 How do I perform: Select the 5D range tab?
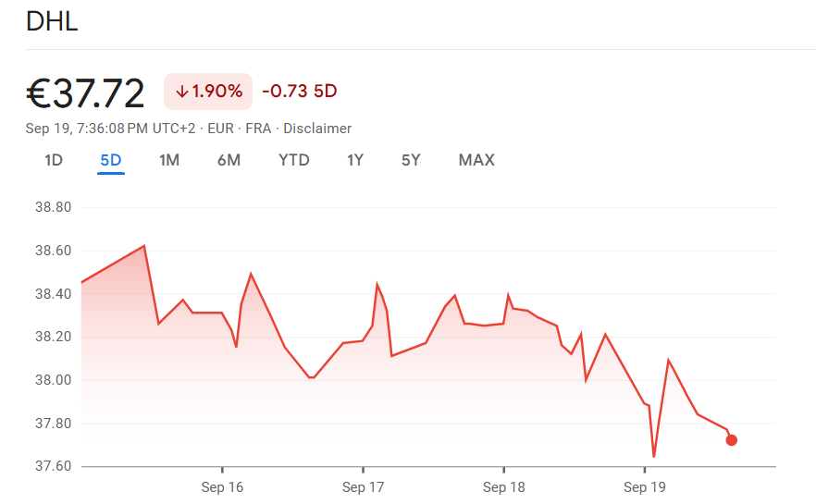[111, 160]
